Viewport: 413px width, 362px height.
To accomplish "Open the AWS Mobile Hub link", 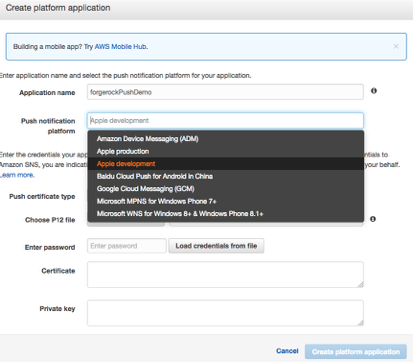I will (121, 47).
